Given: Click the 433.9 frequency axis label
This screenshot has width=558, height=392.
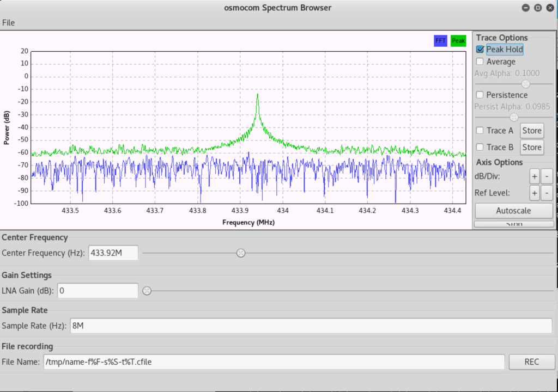Looking at the screenshot, I should pyautogui.click(x=240, y=211).
